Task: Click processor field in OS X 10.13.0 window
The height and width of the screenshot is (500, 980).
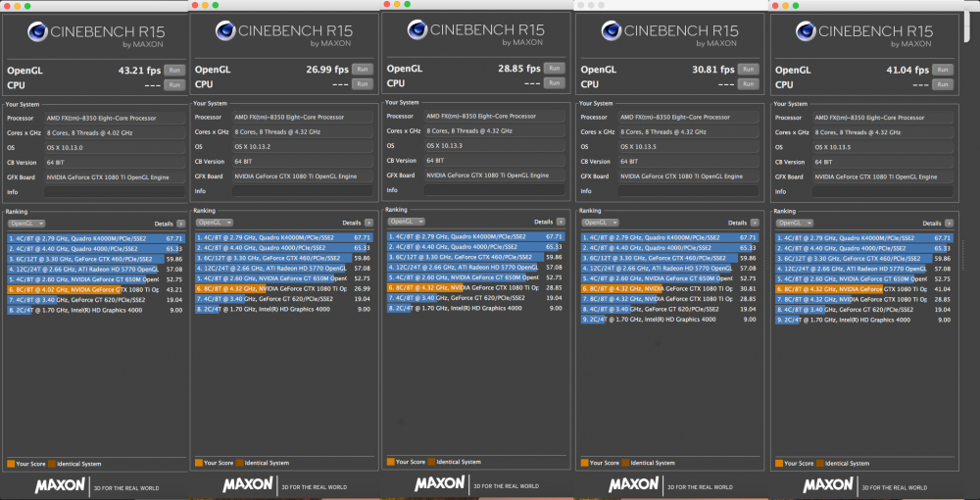Action: (115, 118)
